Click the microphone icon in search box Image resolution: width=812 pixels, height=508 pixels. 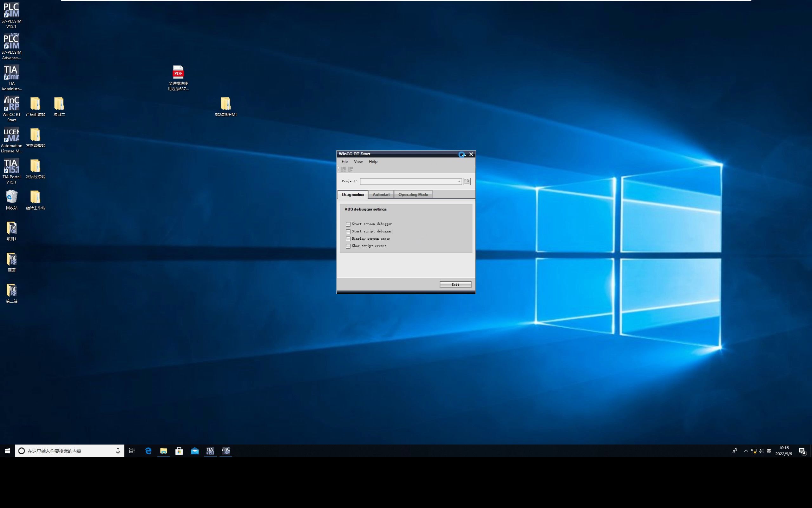(118, 451)
